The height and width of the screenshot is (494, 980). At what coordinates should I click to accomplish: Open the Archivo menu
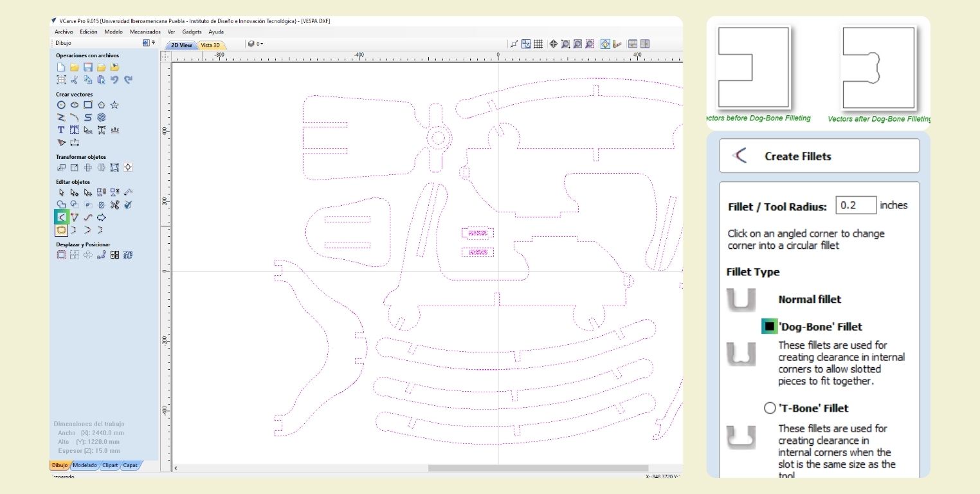(x=64, y=32)
